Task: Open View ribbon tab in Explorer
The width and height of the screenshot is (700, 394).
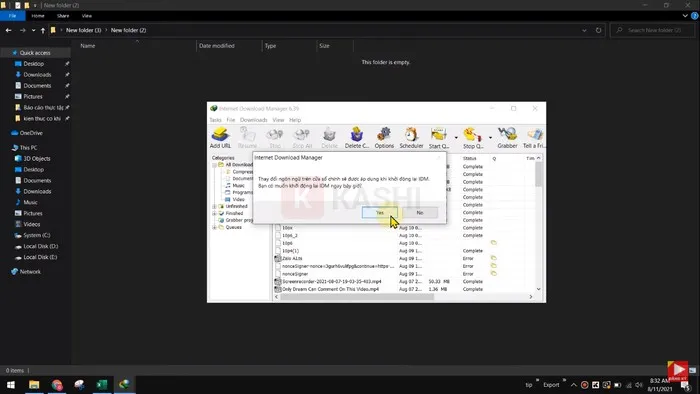Action: (87, 16)
